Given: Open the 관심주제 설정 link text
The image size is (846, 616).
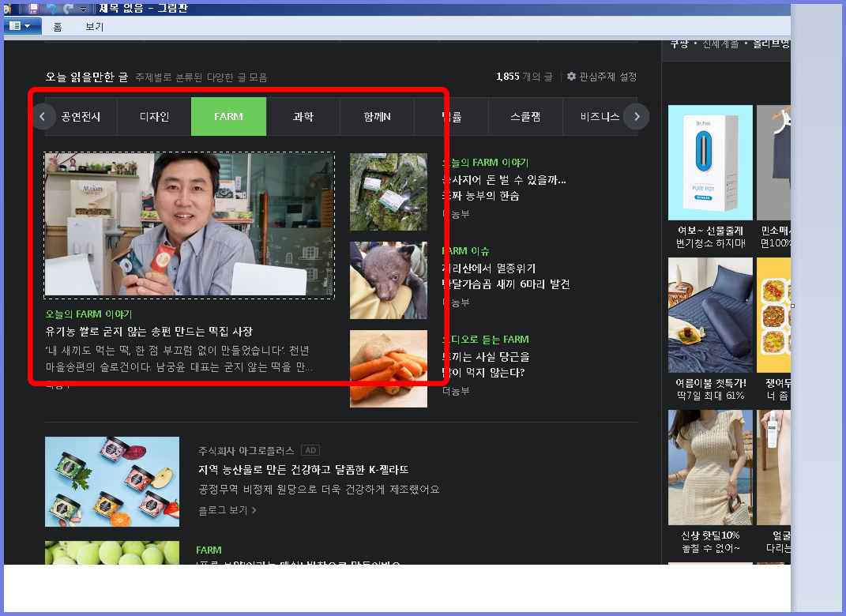Looking at the screenshot, I should point(607,77).
